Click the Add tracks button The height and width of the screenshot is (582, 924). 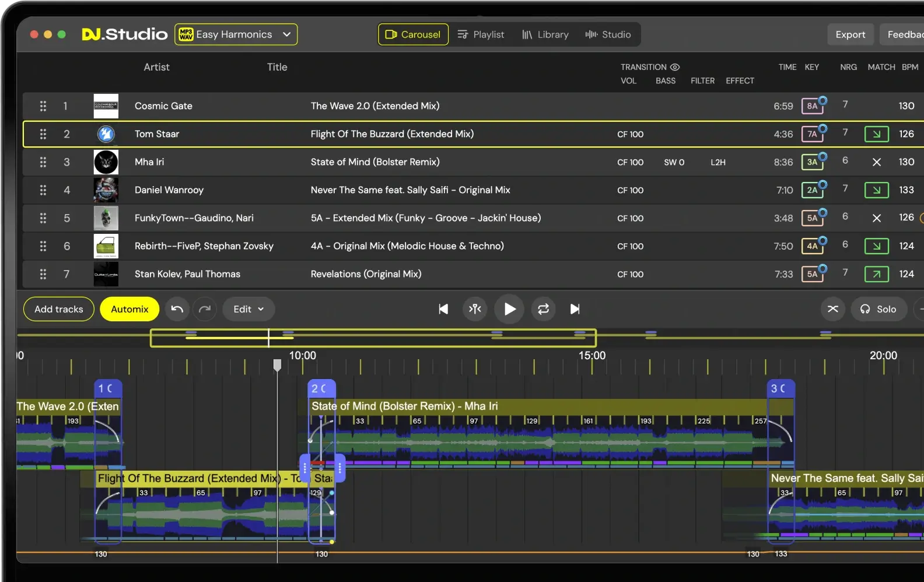point(58,309)
